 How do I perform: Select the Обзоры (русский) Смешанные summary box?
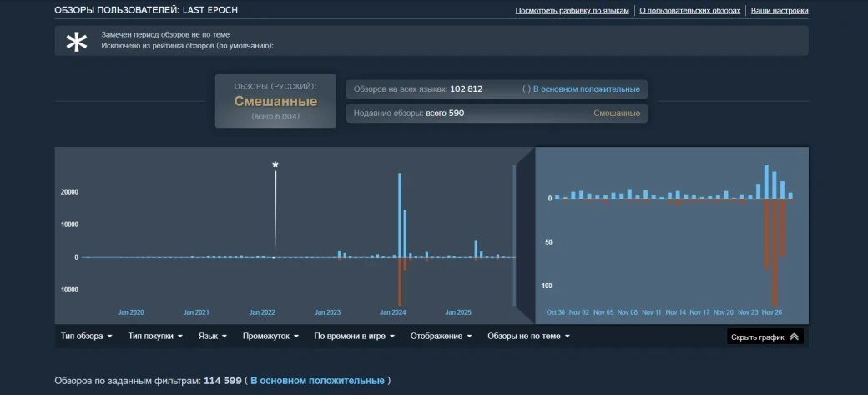275,101
